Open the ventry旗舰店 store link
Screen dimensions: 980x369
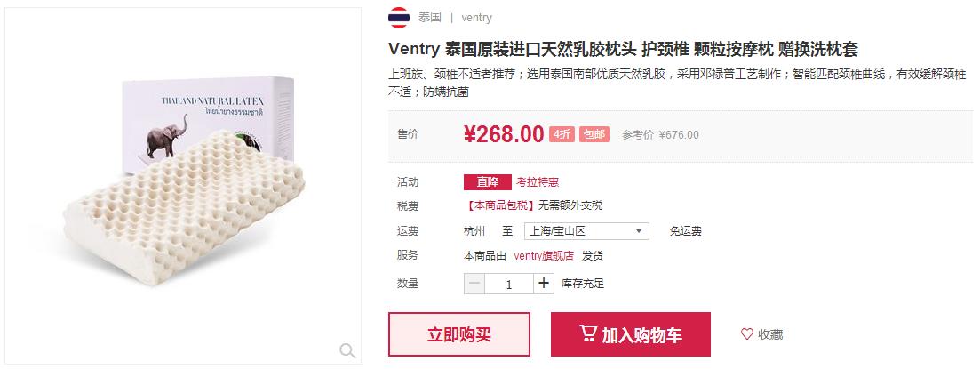click(544, 256)
